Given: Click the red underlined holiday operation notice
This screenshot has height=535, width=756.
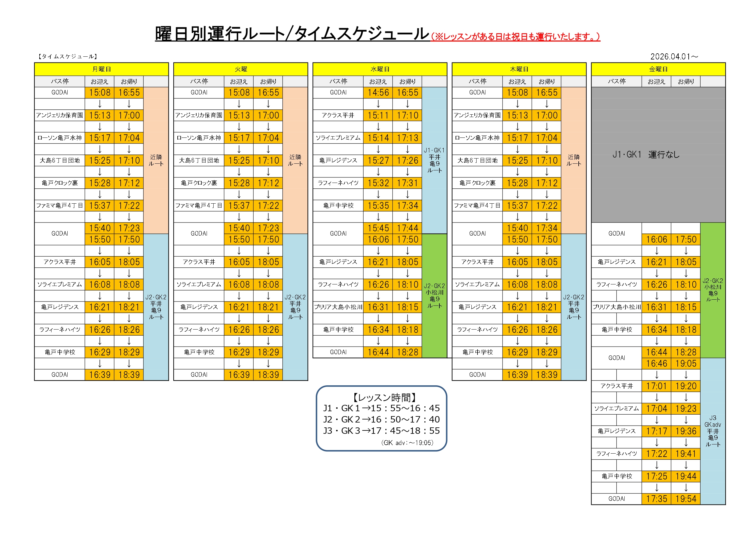Looking at the screenshot, I should (x=515, y=37).
